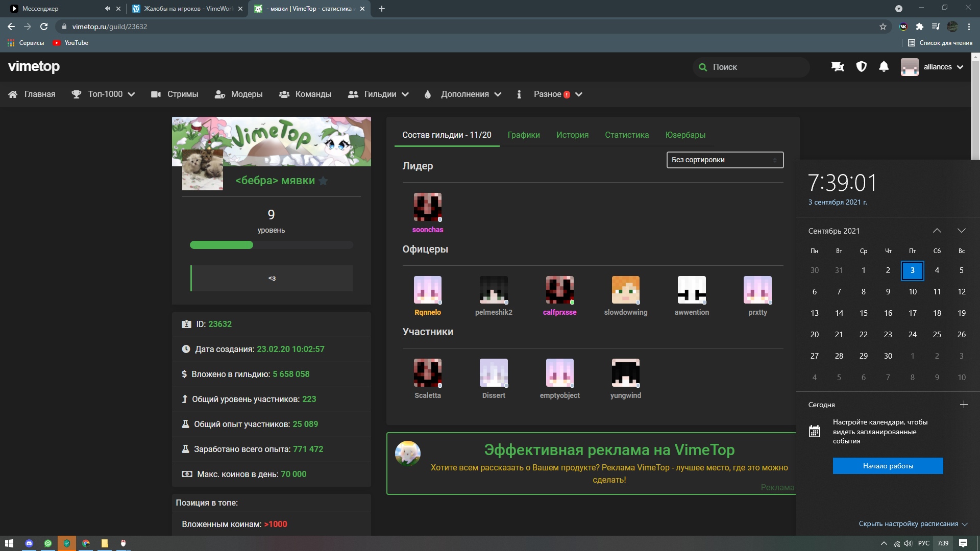Open the Без сортировки sort dropdown
The width and height of the screenshot is (980, 551).
[x=725, y=160]
